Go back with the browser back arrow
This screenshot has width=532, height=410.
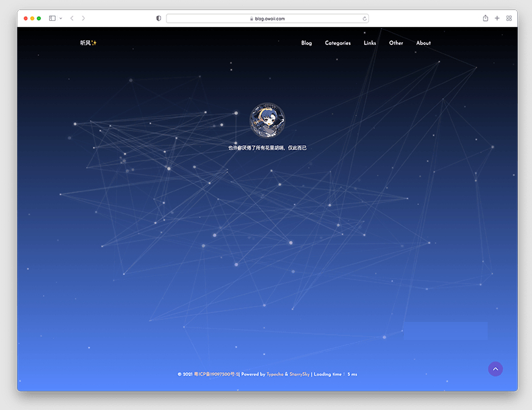click(72, 18)
